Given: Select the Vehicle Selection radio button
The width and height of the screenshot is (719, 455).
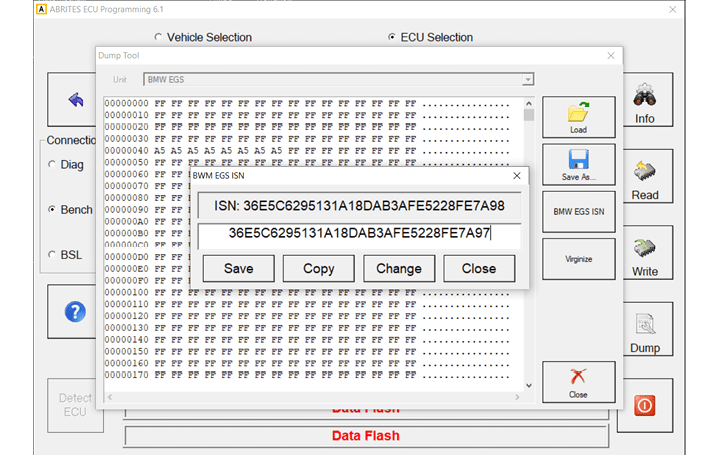Looking at the screenshot, I should pyautogui.click(x=158, y=38).
